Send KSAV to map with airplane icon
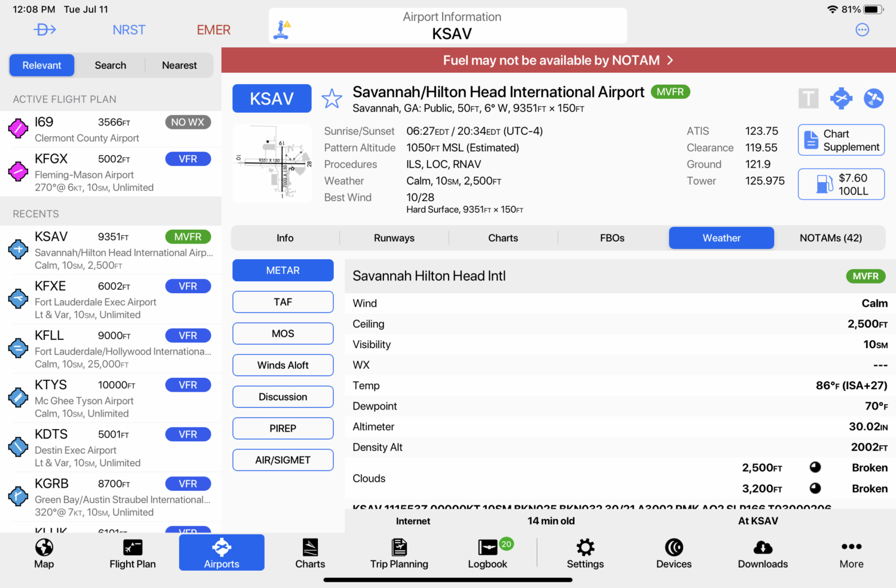 (x=841, y=98)
